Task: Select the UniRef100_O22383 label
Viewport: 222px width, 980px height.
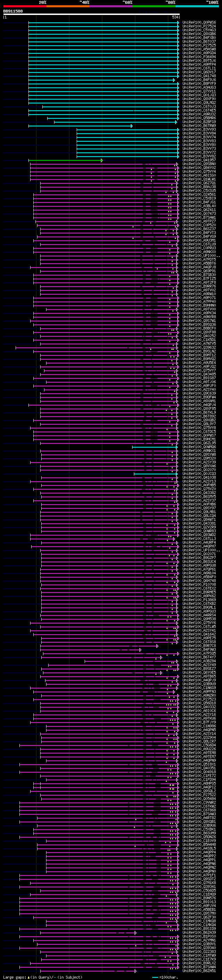Action: click(199, 952)
